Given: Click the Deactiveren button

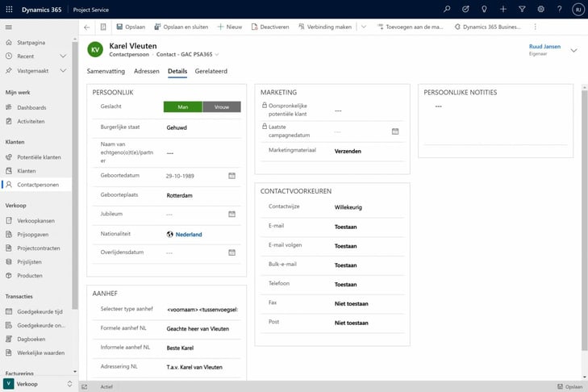Looking at the screenshot, I should point(270,27).
